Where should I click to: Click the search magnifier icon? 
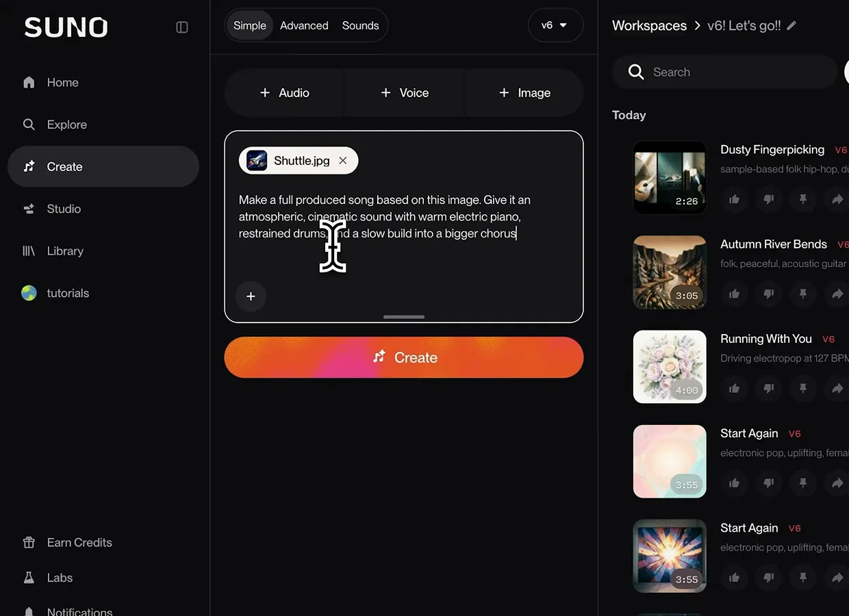[x=636, y=72]
